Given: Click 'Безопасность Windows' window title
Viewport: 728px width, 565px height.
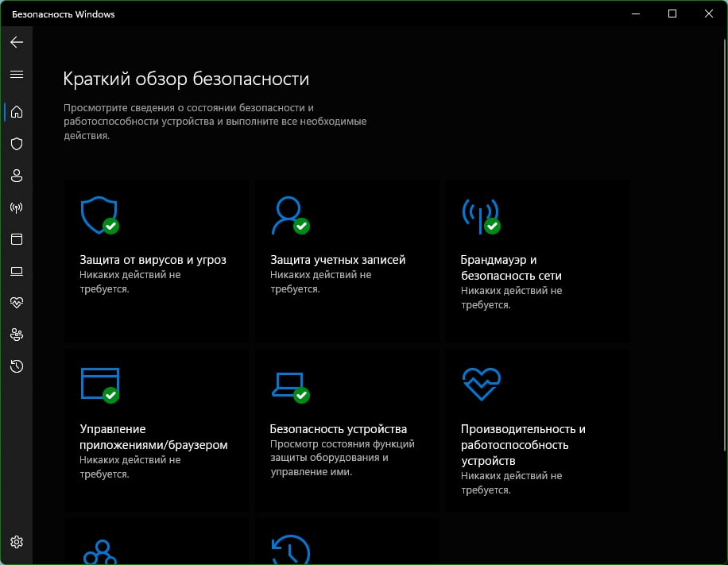Looking at the screenshot, I should [63, 14].
